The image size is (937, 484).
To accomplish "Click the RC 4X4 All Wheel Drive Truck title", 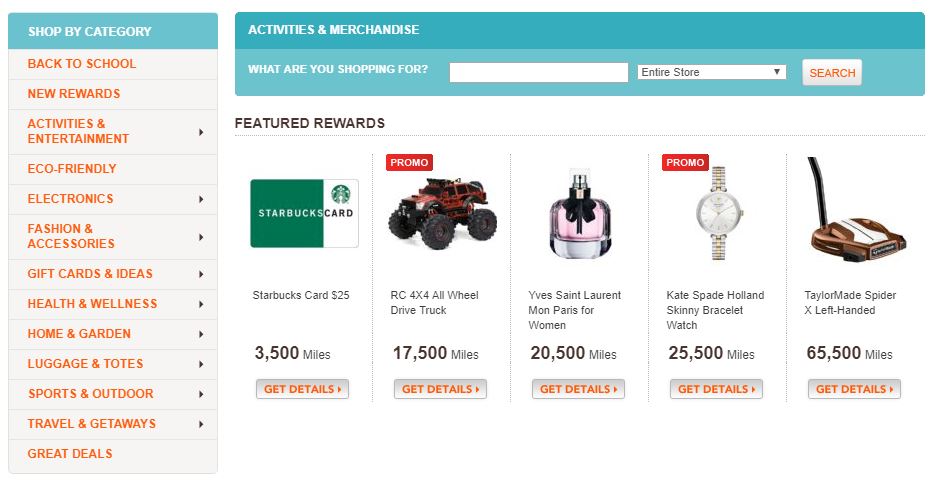I will point(435,302).
